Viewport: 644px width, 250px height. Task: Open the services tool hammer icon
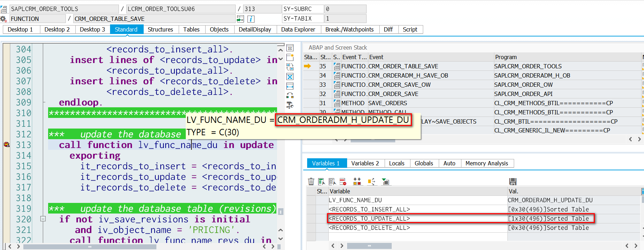click(x=290, y=105)
